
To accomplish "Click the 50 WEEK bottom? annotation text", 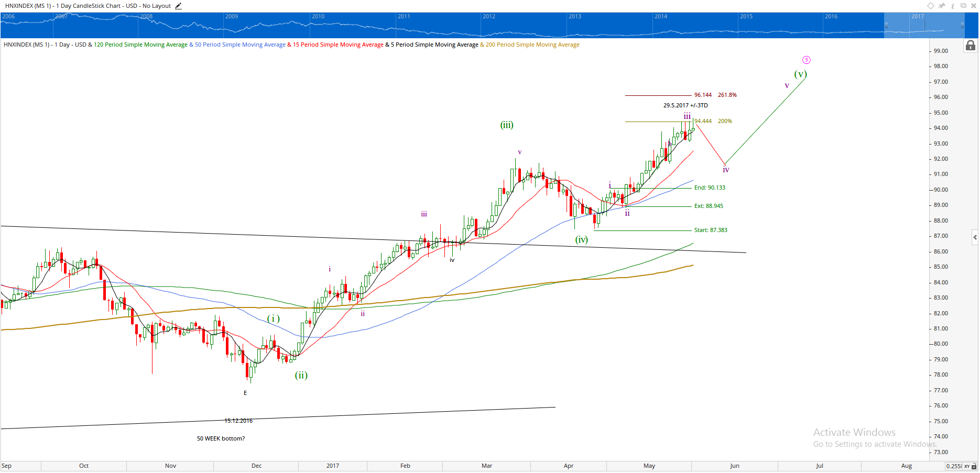I will pos(221,438).
